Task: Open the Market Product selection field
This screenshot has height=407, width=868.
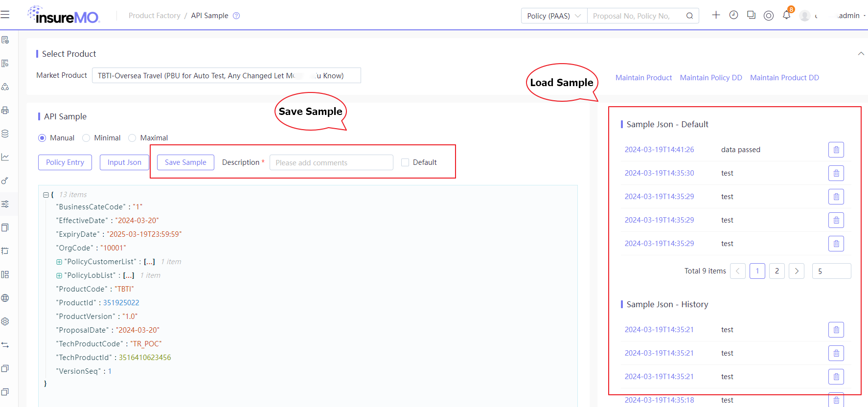Action: (227, 75)
